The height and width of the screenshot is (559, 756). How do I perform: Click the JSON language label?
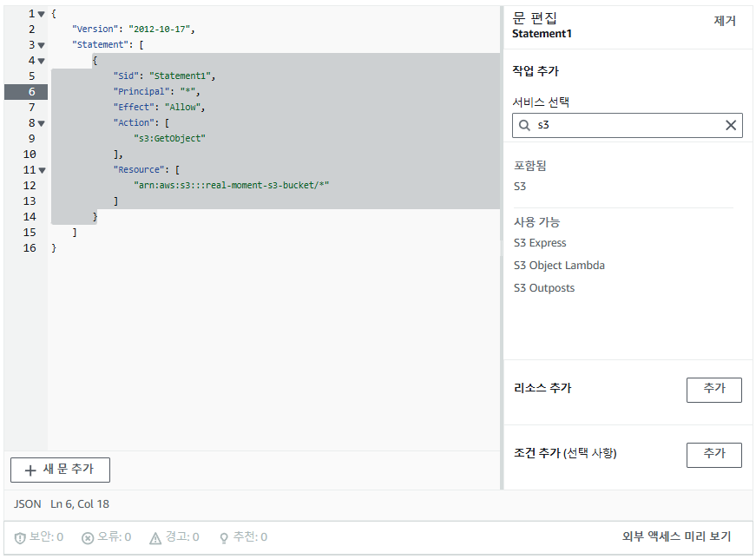click(27, 504)
